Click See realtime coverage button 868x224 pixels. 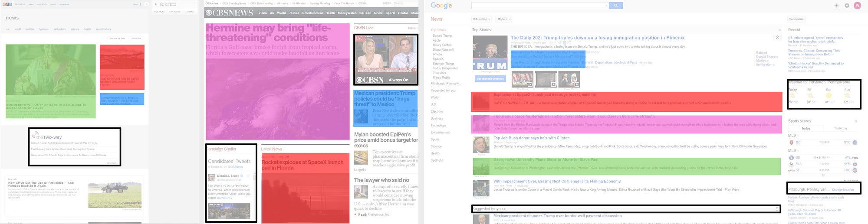pyautogui.click(x=490, y=79)
